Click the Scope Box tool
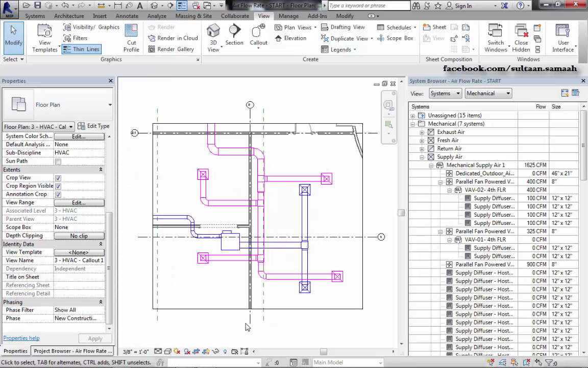 [x=395, y=38]
